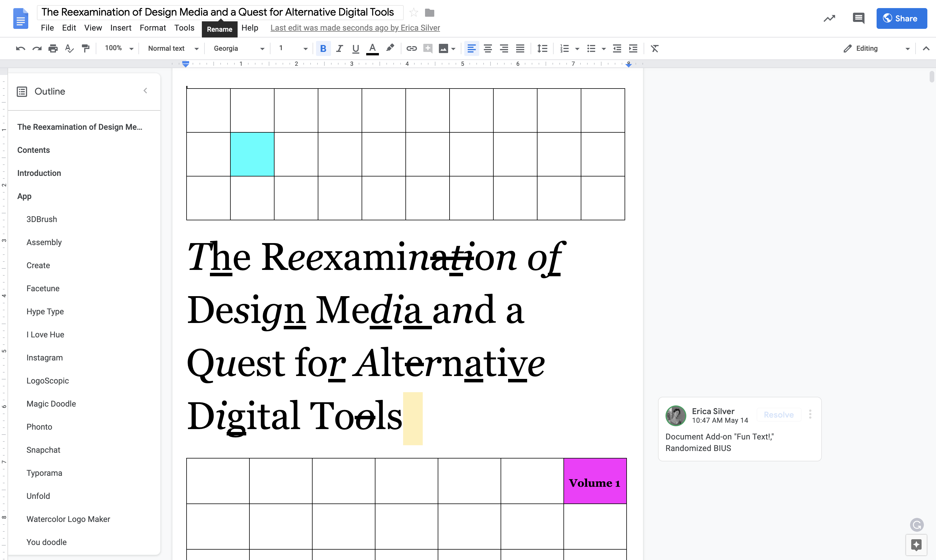Open bulleted list style dropdown
Image resolution: width=936 pixels, height=560 pixels.
(604, 49)
